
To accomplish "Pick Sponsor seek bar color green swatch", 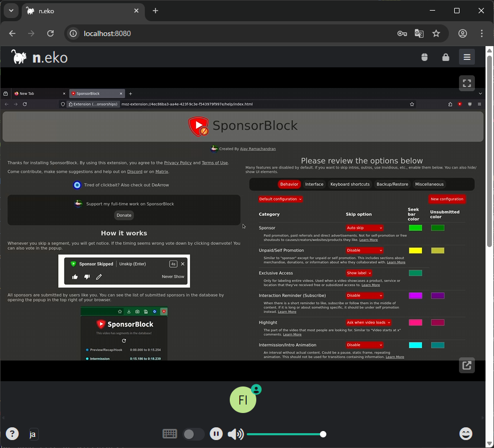I will pos(415,227).
